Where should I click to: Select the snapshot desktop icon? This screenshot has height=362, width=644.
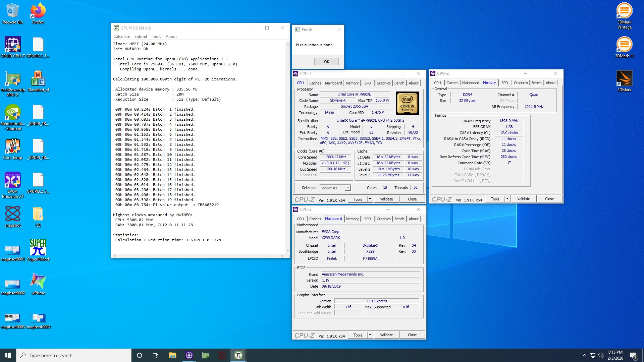pyautogui.click(x=13, y=217)
